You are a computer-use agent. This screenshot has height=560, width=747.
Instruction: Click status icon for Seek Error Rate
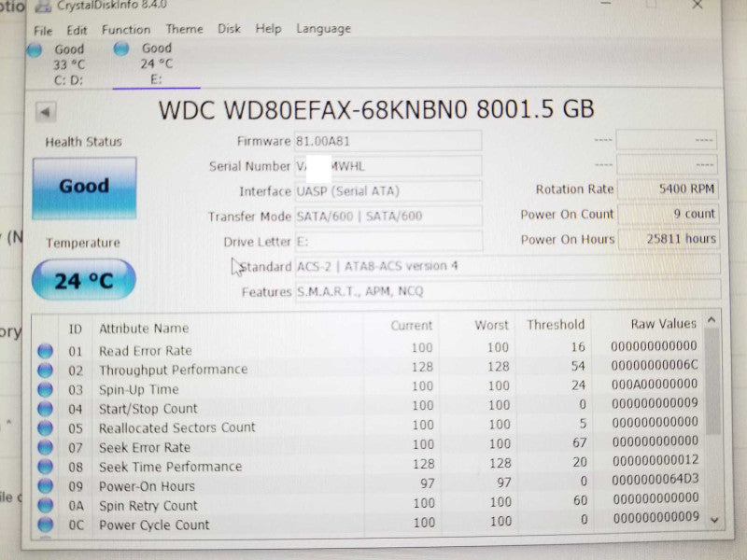click(x=45, y=447)
